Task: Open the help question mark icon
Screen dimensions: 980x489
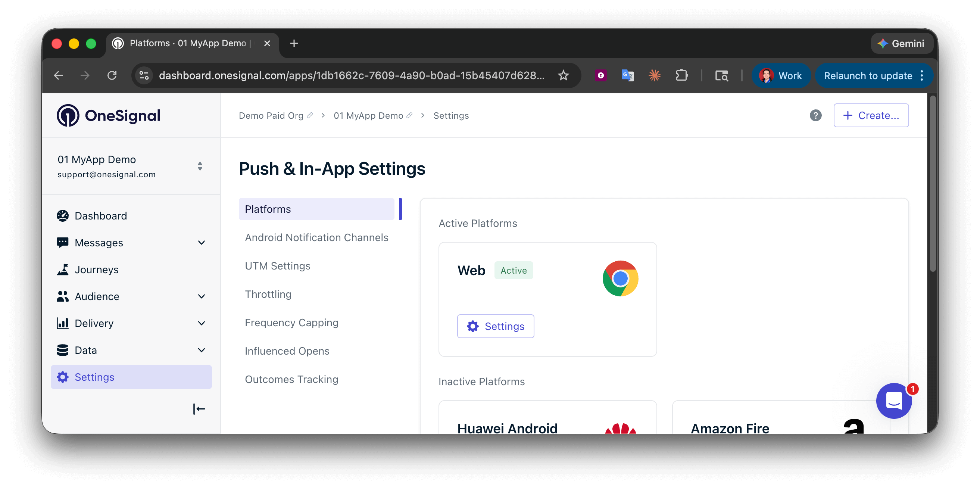Action: tap(815, 115)
